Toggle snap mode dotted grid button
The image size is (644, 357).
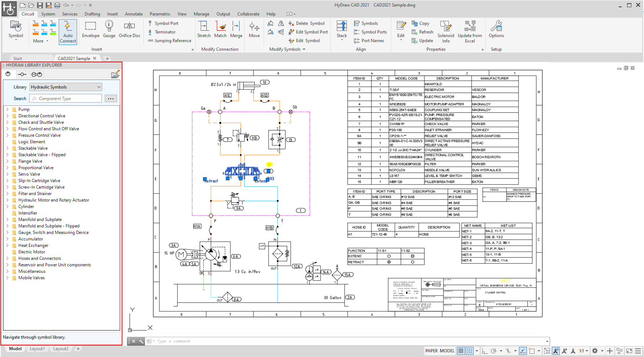pos(470,351)
